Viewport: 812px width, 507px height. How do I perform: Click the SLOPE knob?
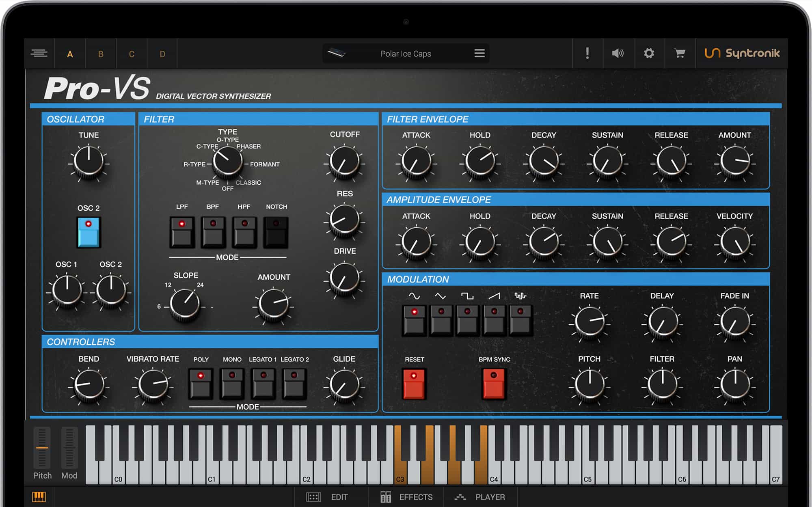185,304
